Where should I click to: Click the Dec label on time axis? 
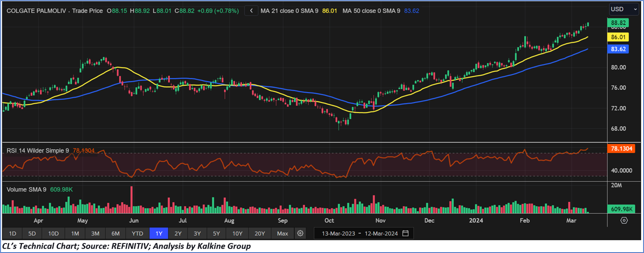tap(429, 221)
